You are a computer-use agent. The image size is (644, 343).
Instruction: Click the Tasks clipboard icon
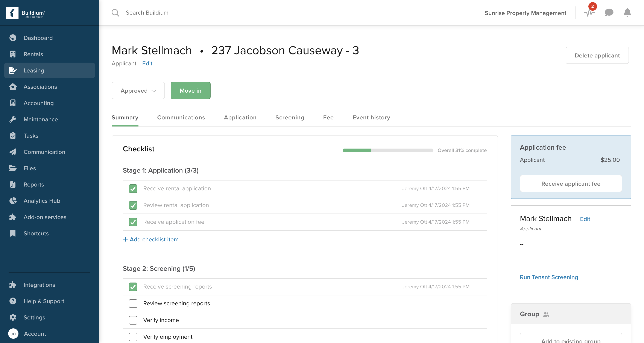click(13, 135)
